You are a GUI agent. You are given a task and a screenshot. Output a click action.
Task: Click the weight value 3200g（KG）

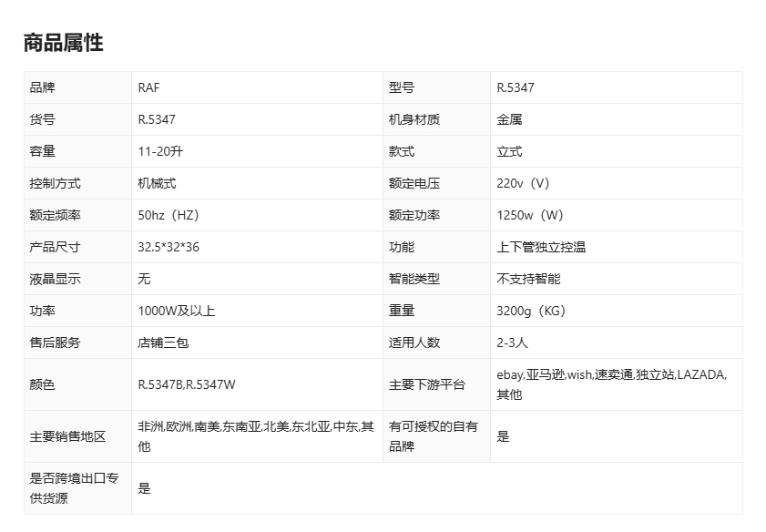tap(531, 311)
